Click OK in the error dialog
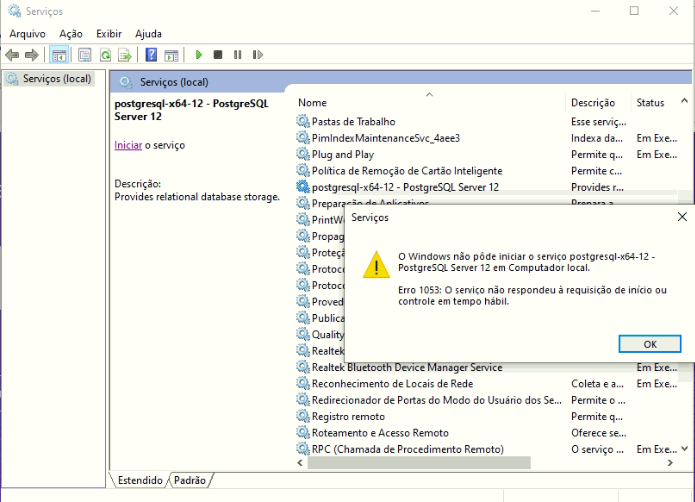The height and width of the screenshot is (502, 695). pyautogui.click(x=649, y=344)
